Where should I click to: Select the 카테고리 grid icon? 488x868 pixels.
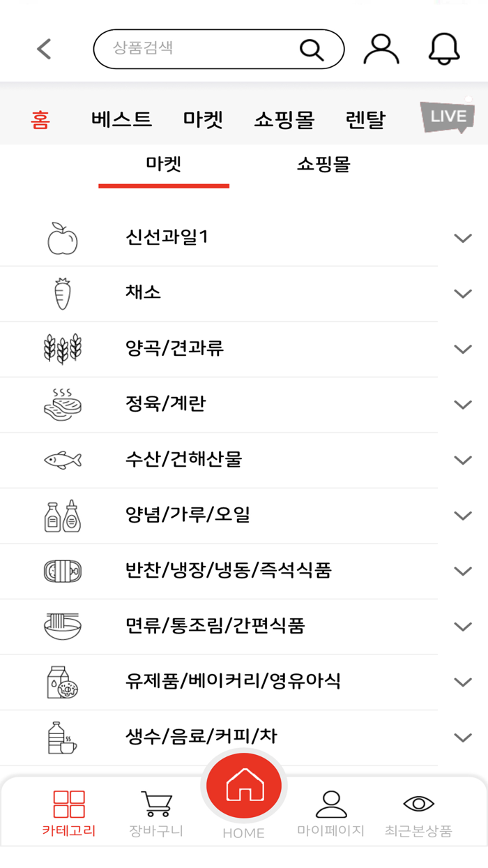click(x=68, y=804)
